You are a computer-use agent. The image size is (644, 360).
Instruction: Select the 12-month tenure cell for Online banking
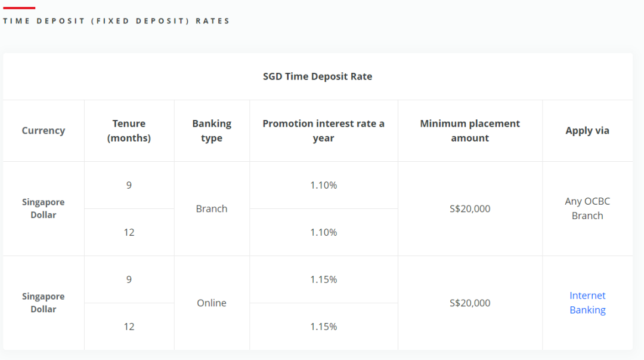pos(129,327)
